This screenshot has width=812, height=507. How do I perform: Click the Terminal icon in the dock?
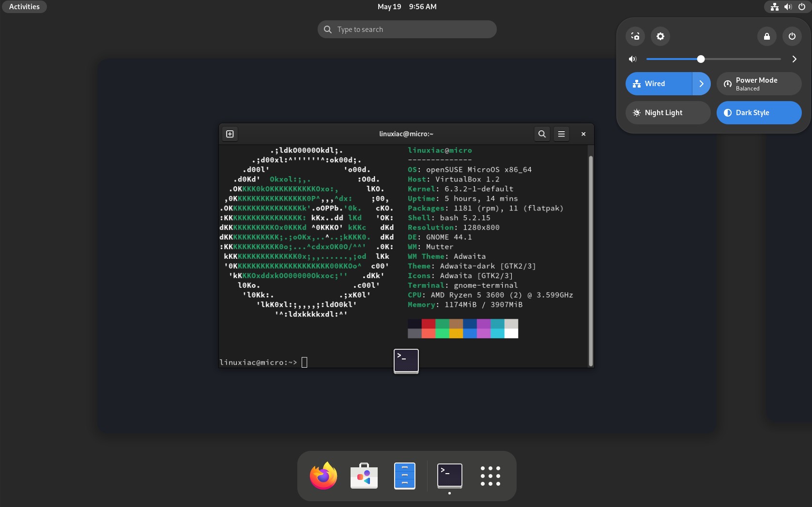[450, 476]
